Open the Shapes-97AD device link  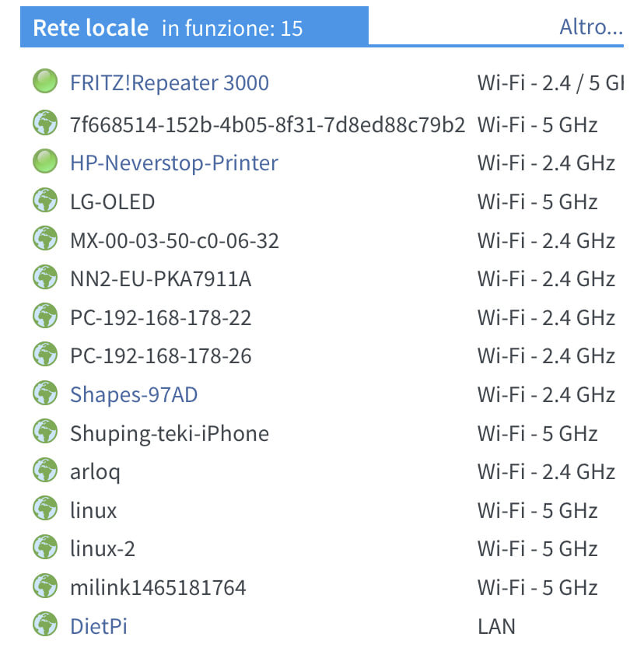click(134, 394)
